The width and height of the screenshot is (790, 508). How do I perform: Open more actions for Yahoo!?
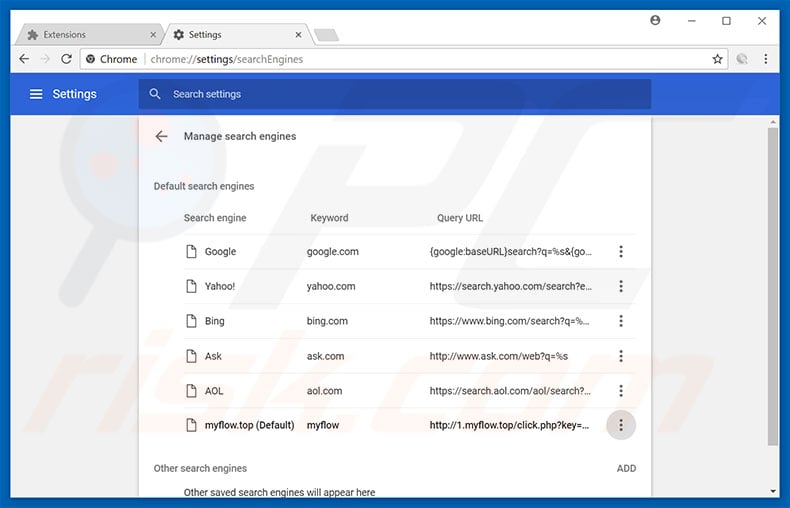[621, 286]
